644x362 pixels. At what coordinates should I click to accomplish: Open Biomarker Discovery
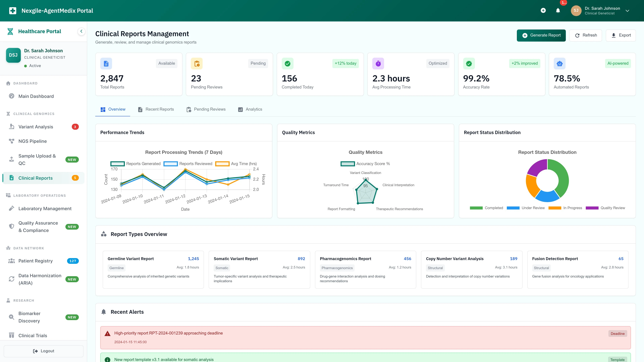tap(30, 317)
